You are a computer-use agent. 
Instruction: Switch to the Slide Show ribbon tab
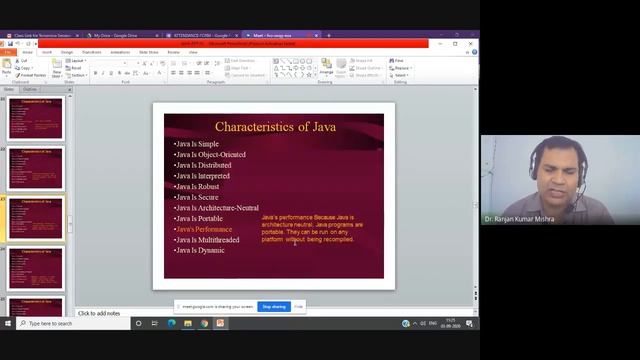tap(149, 52)
